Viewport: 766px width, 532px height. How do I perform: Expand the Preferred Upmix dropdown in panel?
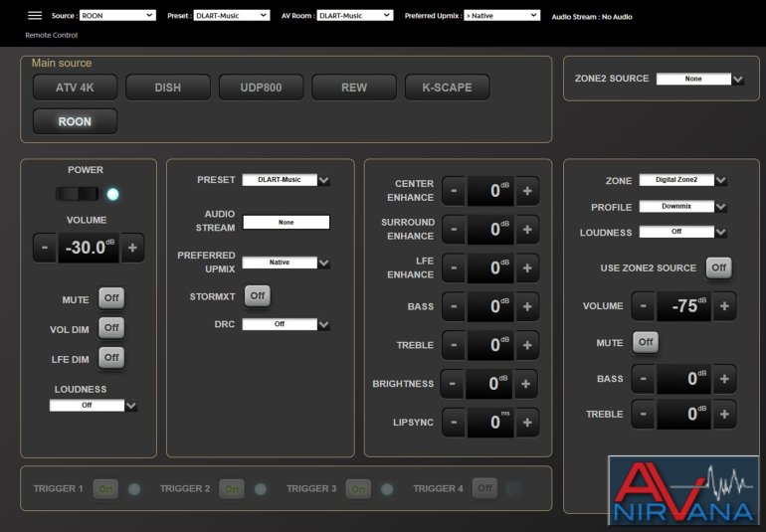pyautogui.click(x=286, y=263)
